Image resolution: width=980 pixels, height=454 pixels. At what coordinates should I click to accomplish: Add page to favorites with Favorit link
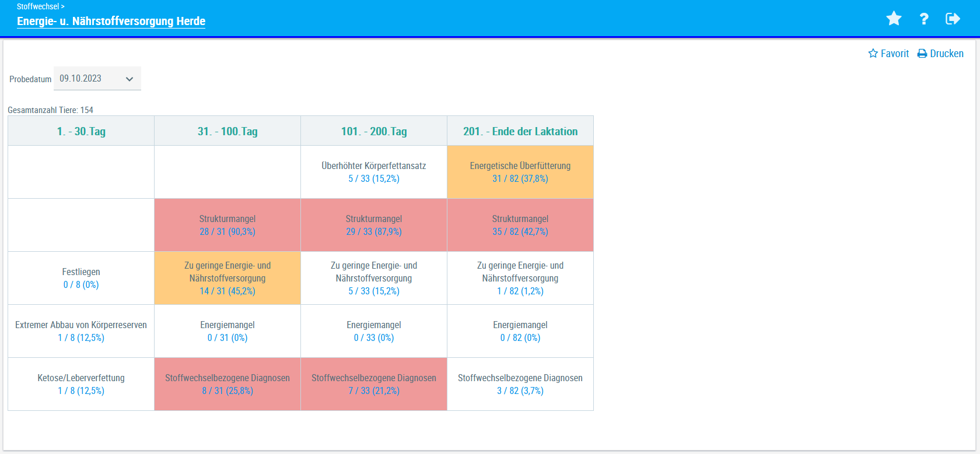(x=888, y=54)
